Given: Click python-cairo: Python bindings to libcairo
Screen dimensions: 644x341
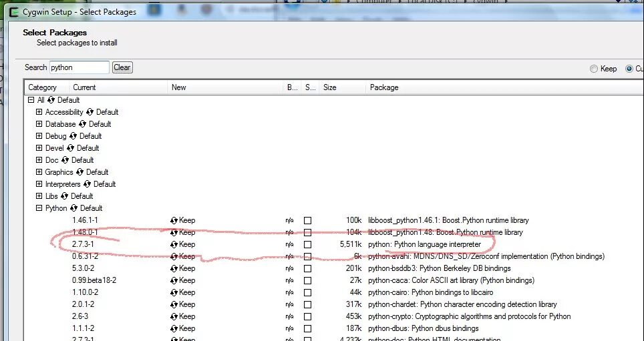Looking at the screenshot, I should tap(430, 292).
